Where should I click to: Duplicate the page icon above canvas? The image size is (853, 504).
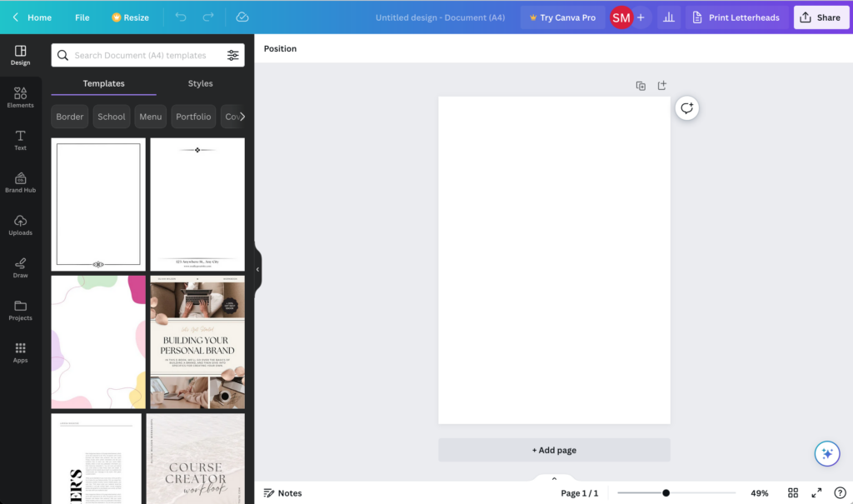641,86
